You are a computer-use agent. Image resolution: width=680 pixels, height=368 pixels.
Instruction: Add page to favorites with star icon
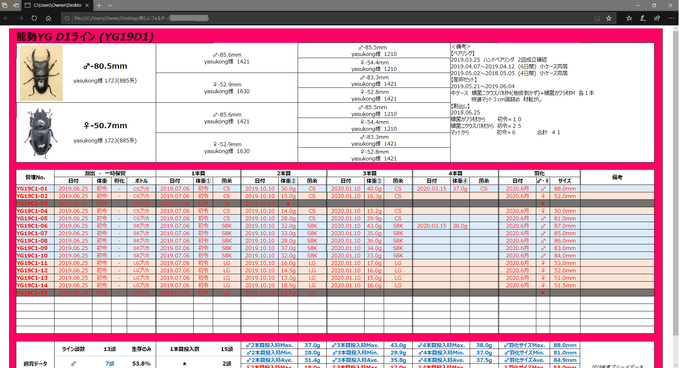coord(609,18)
